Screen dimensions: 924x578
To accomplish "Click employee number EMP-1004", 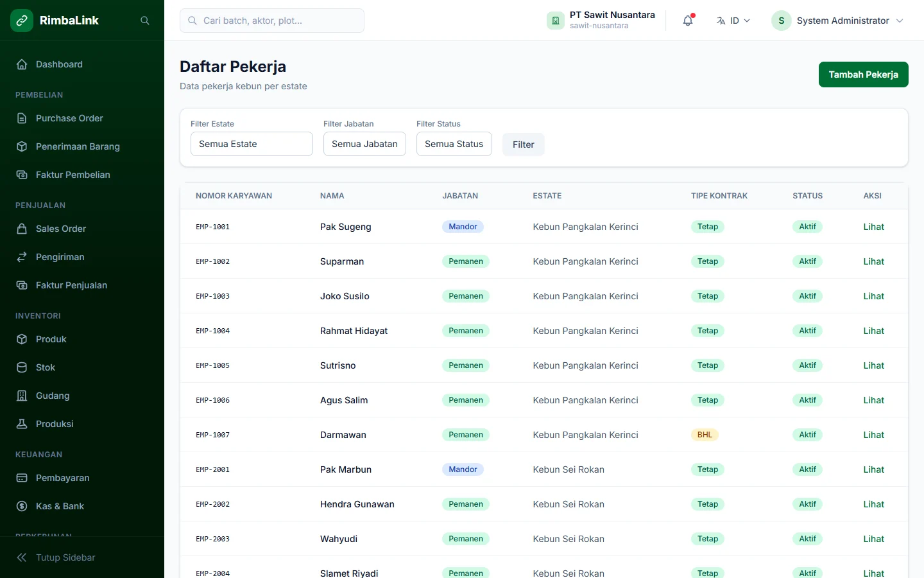I will [x=212, y=331].
